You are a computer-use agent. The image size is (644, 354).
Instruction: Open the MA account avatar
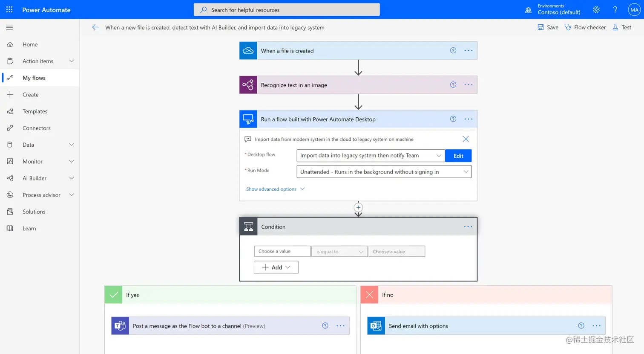(x=634, y=9)
